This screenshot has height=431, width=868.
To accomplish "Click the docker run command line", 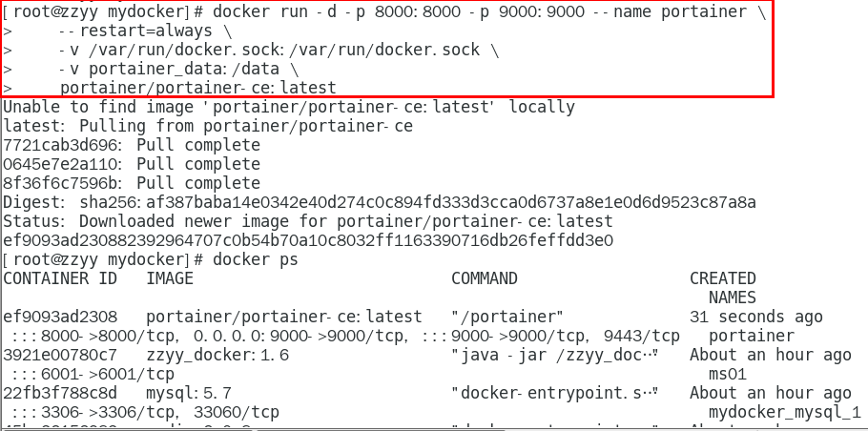I will 384,11.
